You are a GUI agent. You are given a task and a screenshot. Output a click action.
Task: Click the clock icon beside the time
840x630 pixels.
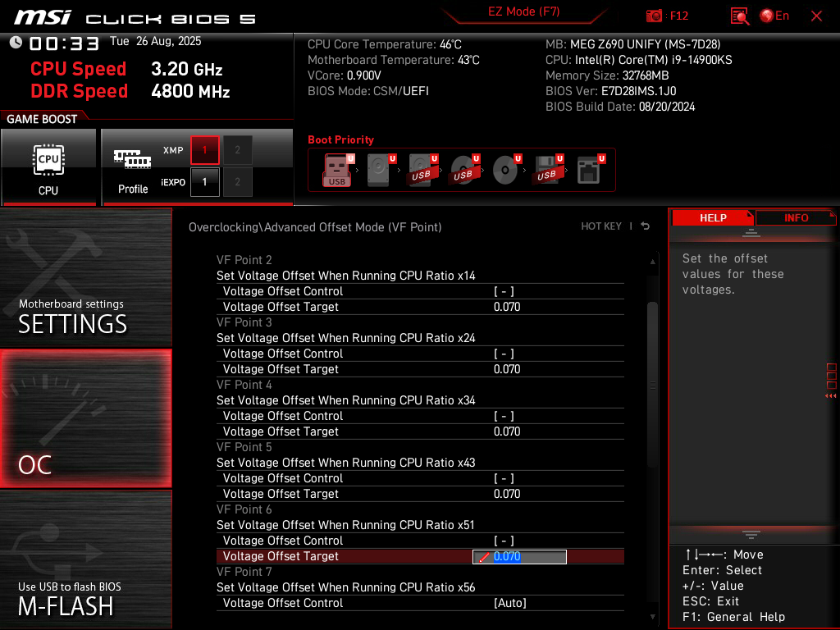point(16,43)
